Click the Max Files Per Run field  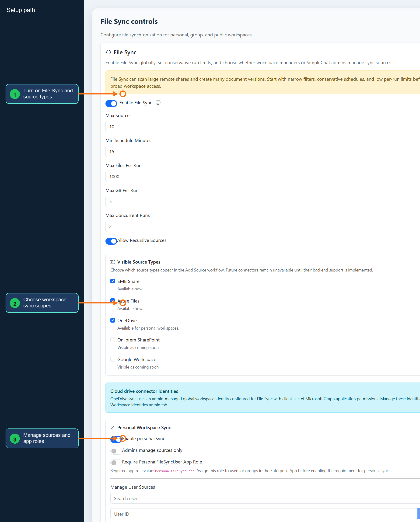(x=262, y=177)
